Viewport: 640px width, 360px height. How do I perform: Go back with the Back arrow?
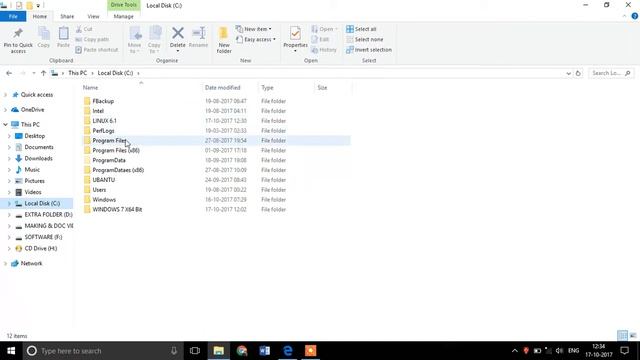(9, 73)
